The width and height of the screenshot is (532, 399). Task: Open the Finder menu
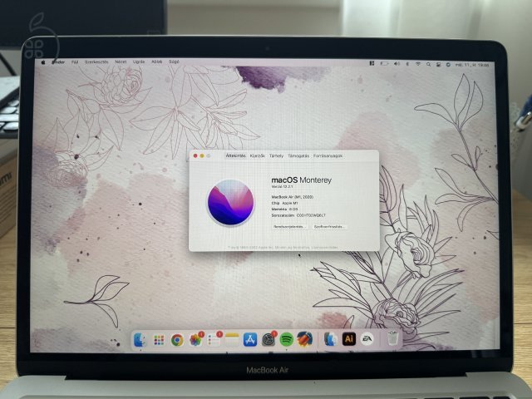pos(58,62)
